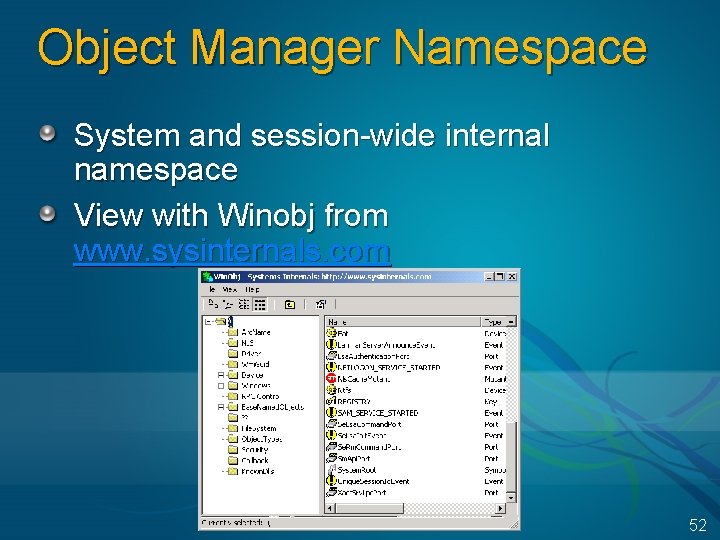Select the Driver folder in tree
This screenshot has width=720, height=540.
251,354
